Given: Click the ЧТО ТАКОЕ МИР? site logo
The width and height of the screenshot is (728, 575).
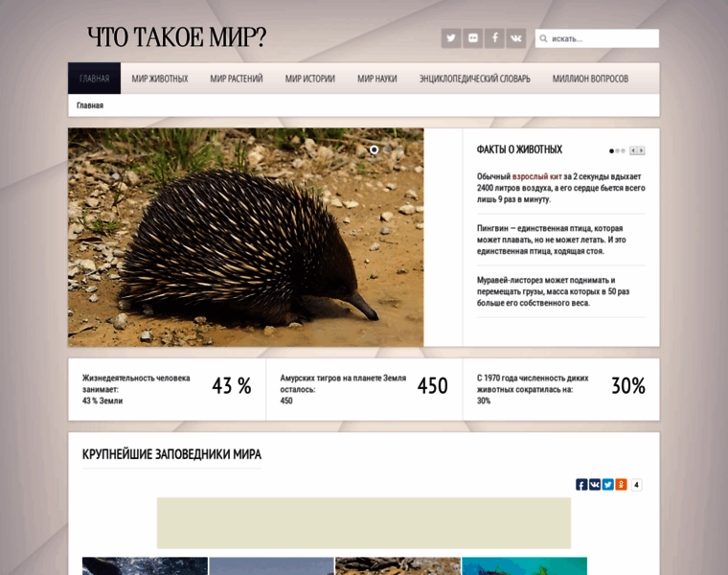Looking at the screenshot, I should [177, 37].
